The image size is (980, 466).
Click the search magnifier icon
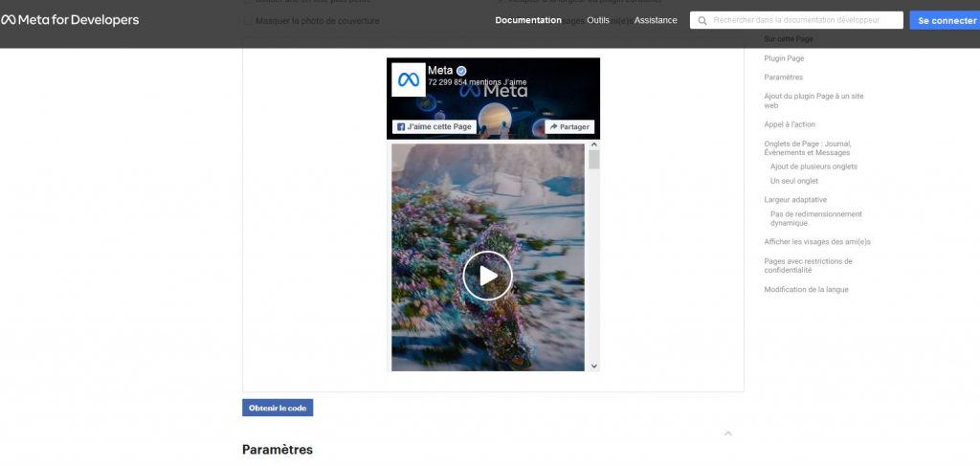[x=702, y=20]
